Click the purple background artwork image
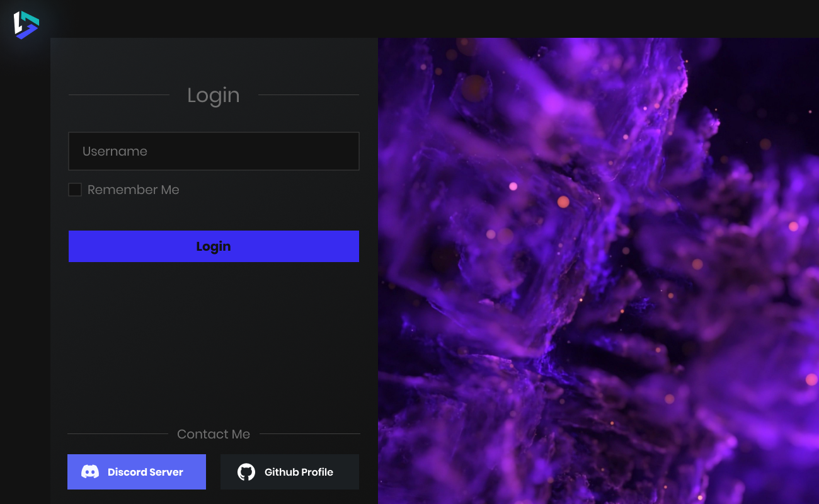 [598, 271]
